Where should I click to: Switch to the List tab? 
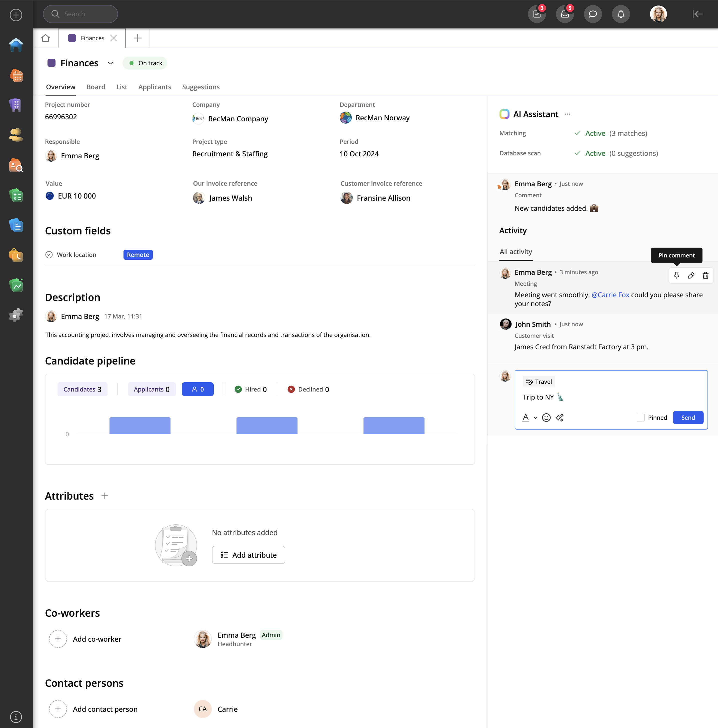(121, 87)
